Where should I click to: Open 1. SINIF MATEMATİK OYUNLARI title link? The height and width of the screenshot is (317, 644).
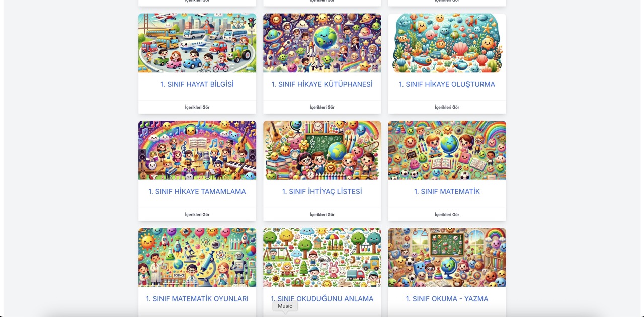(x=197, y=299)
